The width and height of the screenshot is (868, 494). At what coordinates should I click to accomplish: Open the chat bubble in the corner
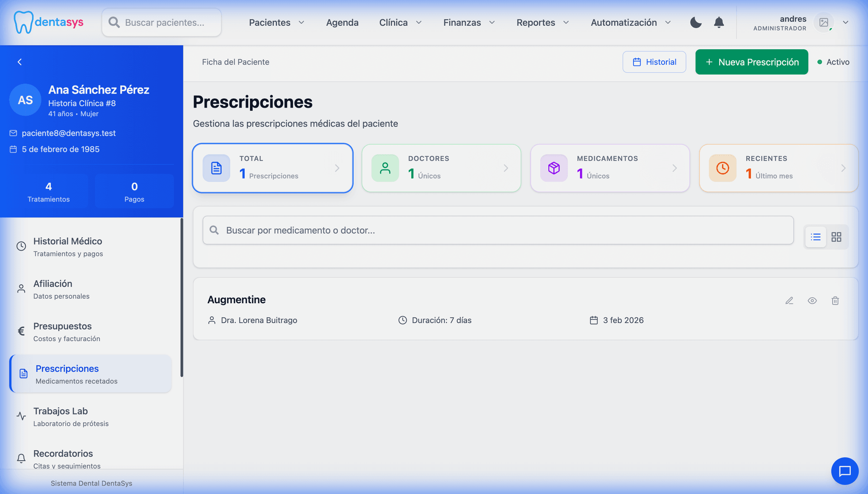[x=845, y=471]
